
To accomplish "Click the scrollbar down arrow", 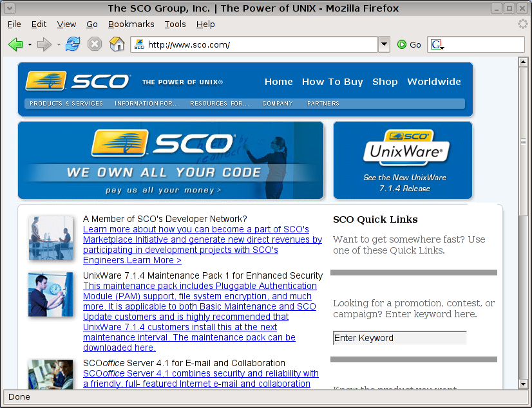I will [x=523, y=384].
